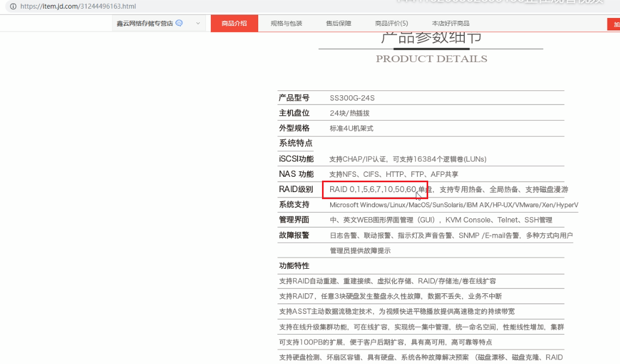
Task: Switch to the 规格与包装 tab
Action: coord(286,23)
